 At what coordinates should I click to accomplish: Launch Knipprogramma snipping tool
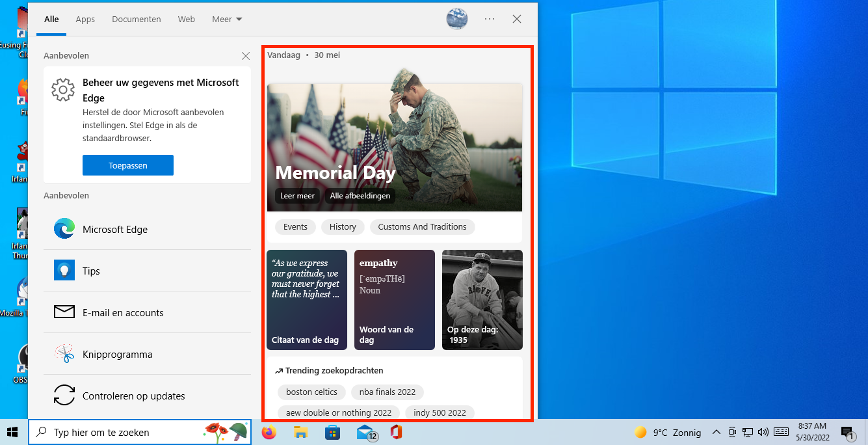[117, 355]
